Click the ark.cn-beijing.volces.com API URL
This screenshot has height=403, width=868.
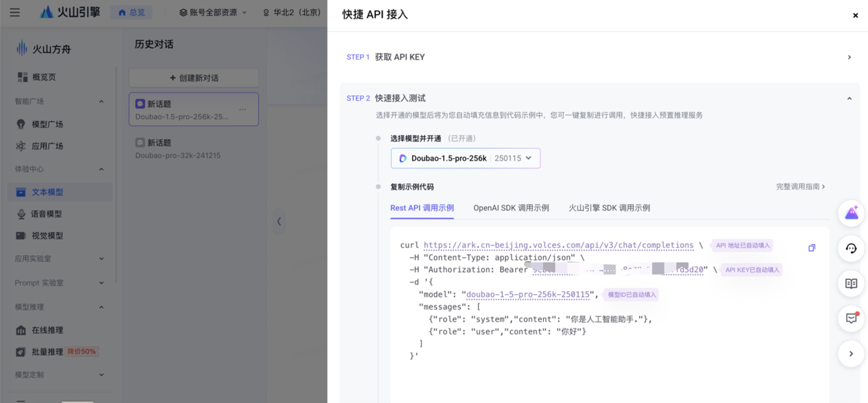[559, 245]
